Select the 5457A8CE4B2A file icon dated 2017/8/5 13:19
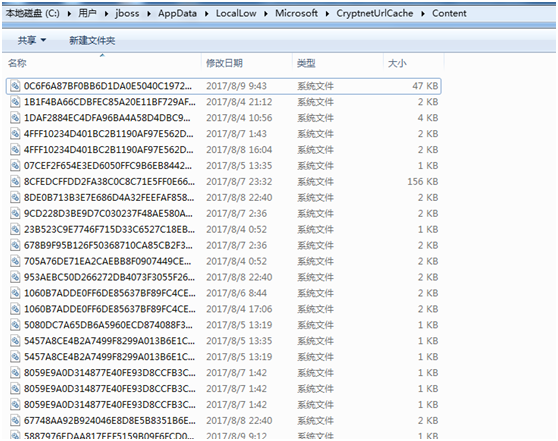 15,357
